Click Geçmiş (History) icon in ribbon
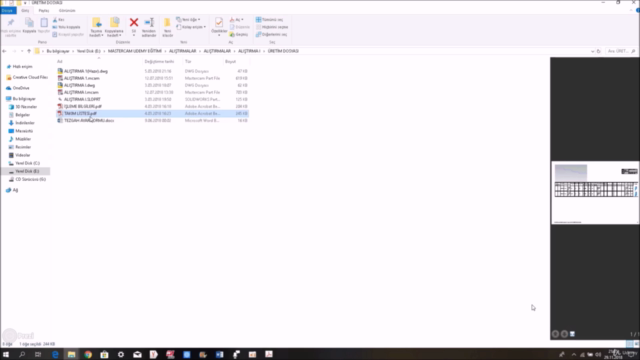 239,34
